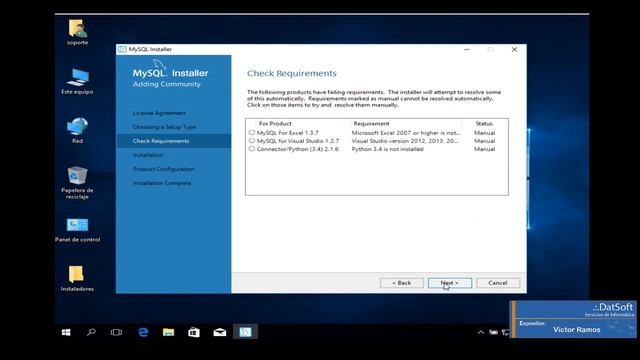
Task: Click the Status column header
Action: pyautogui.click(x=484, y=124)
